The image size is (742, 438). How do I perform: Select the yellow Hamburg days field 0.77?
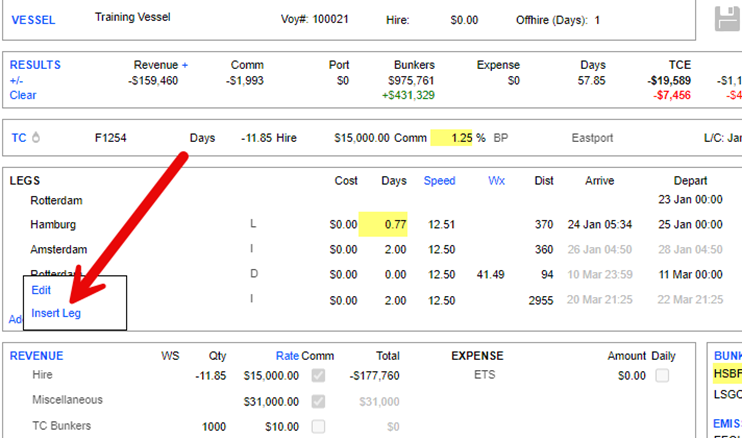(386, 224)
